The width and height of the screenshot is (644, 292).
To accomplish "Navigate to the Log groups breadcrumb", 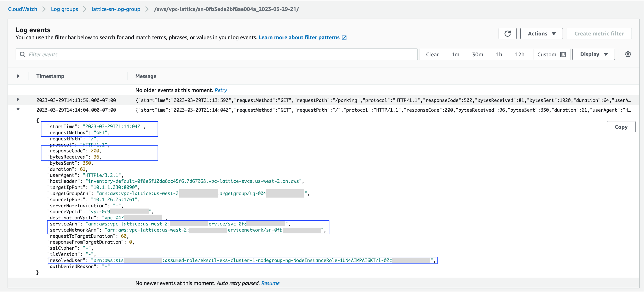I will (64, 9).
